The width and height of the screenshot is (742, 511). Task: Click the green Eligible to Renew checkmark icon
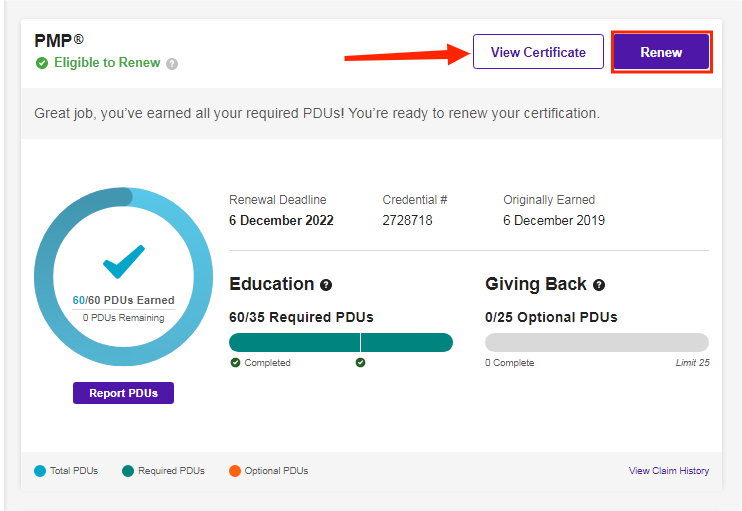[x=42, y=63]
